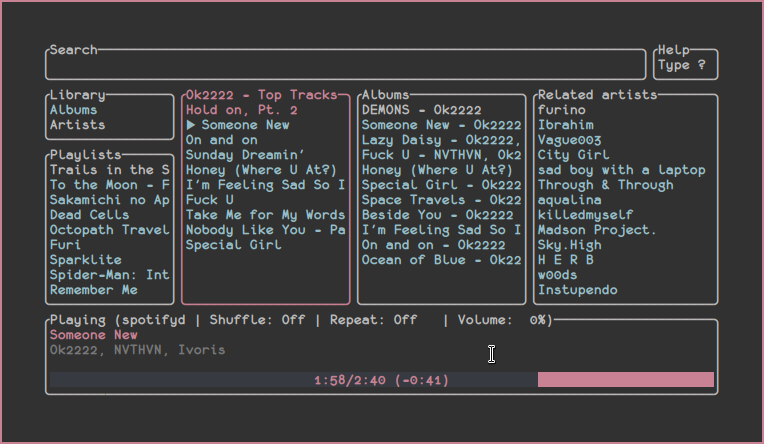Image resolution: width=764 pixels, height=444 pixels.
Task: Open the Furi playlist
Action: point(65,245)
